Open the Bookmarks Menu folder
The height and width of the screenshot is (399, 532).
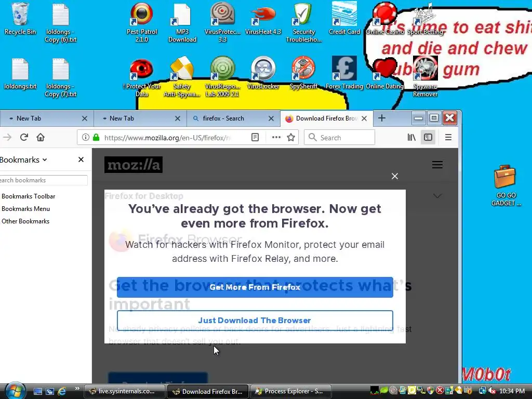pyautogui.click(x=25, y=209)
